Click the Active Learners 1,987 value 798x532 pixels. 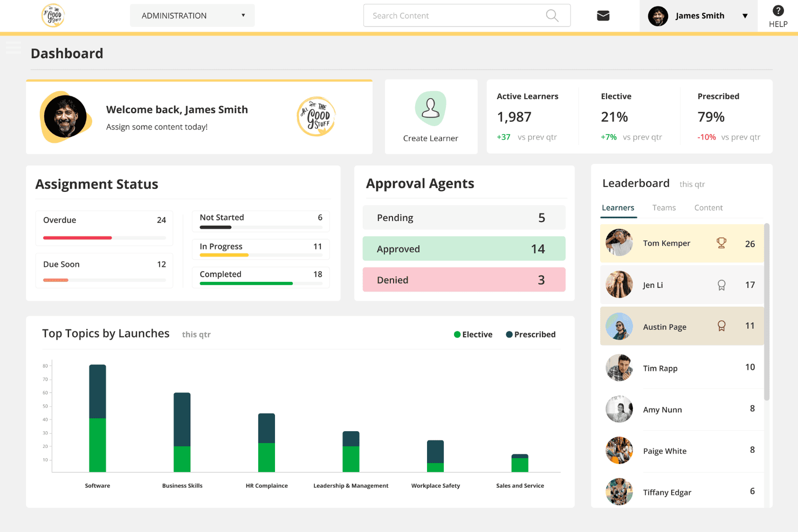pyautogui.click(x=514, y=117)
